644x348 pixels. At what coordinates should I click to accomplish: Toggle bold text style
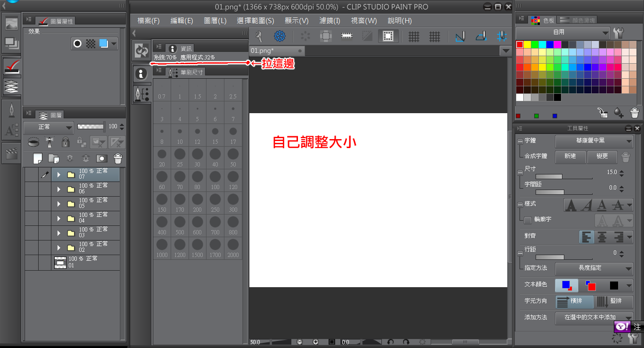coord(570,205)
